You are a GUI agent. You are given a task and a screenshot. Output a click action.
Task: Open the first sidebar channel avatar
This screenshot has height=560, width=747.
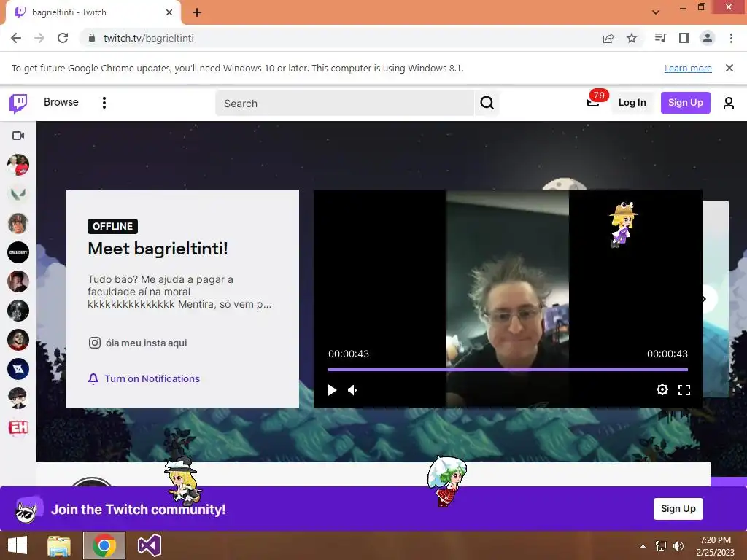tap(18, 165)
